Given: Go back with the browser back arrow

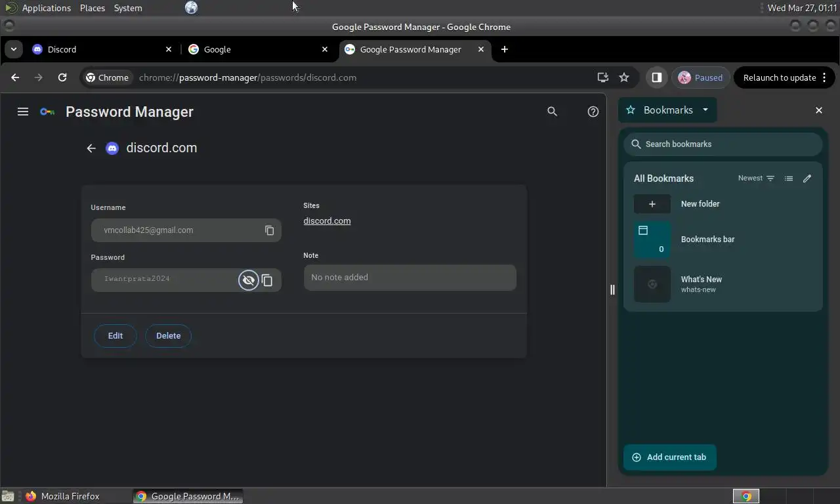Looking at the screenshot, I should [15, 77].
